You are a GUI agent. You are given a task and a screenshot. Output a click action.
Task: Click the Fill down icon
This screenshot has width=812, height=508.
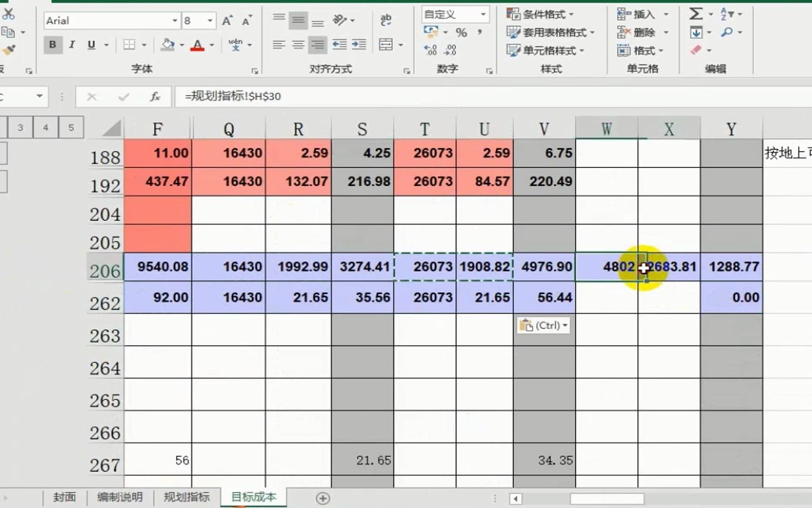coord(696,32)
